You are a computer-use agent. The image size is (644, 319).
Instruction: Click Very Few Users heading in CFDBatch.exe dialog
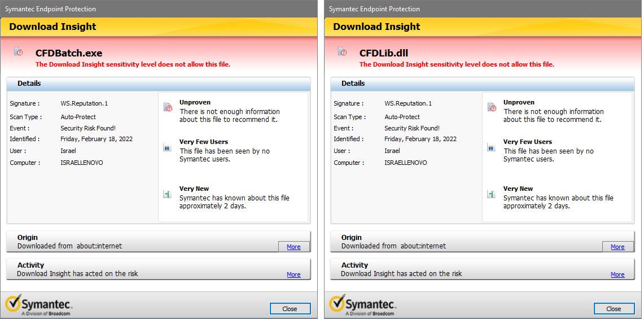pos(204,142)
